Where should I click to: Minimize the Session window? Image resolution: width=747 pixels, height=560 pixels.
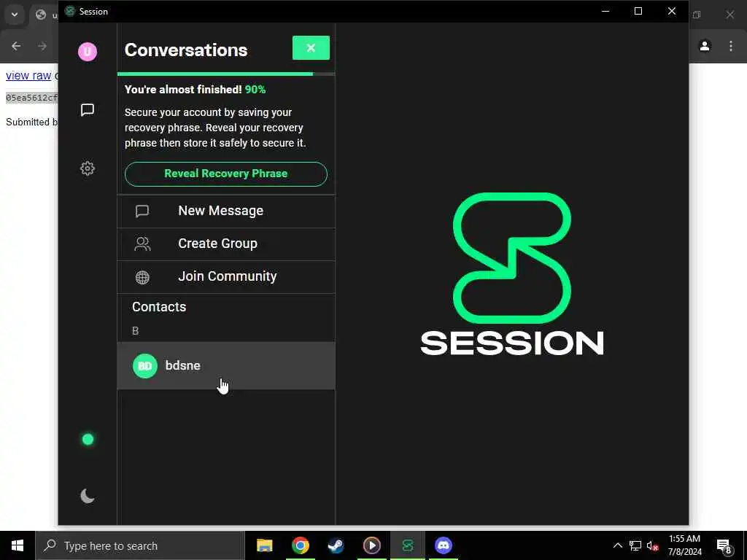coord(605,11)
